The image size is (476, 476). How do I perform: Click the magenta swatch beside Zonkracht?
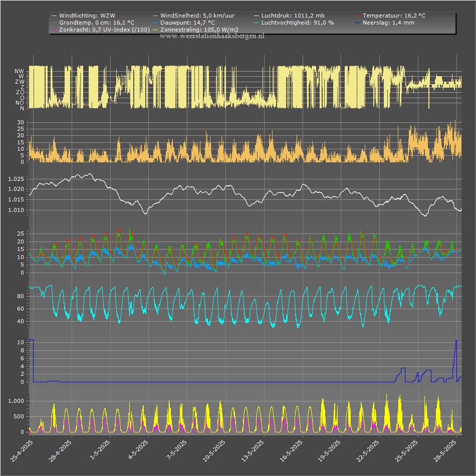(x=54, y=30)
